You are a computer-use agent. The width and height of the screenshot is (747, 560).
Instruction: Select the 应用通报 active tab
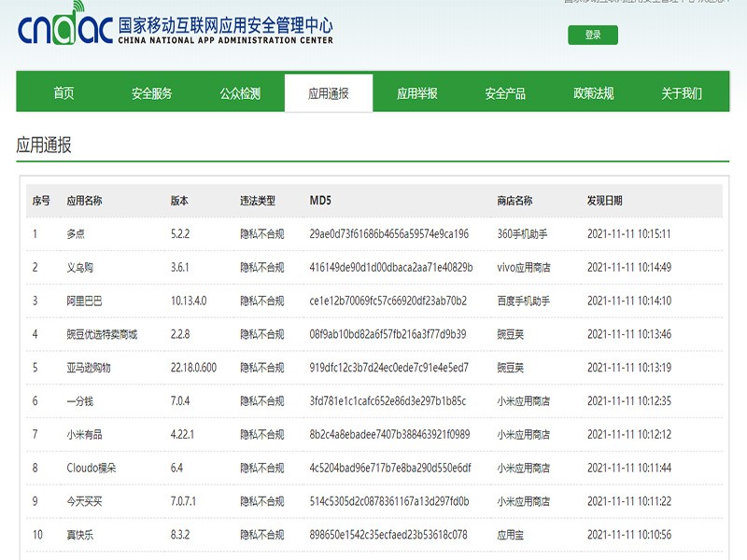pyautogui.click(x=329, y=93)
